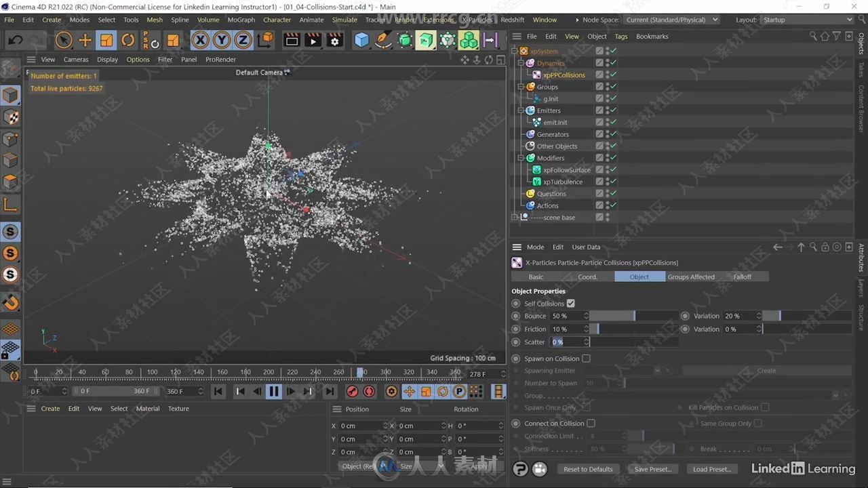Adjust Bounce Variation slider

point(807,316)
